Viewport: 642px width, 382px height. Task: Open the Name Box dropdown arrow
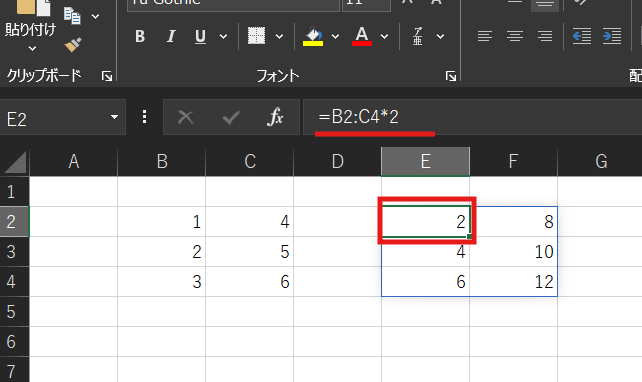[115, 118]
